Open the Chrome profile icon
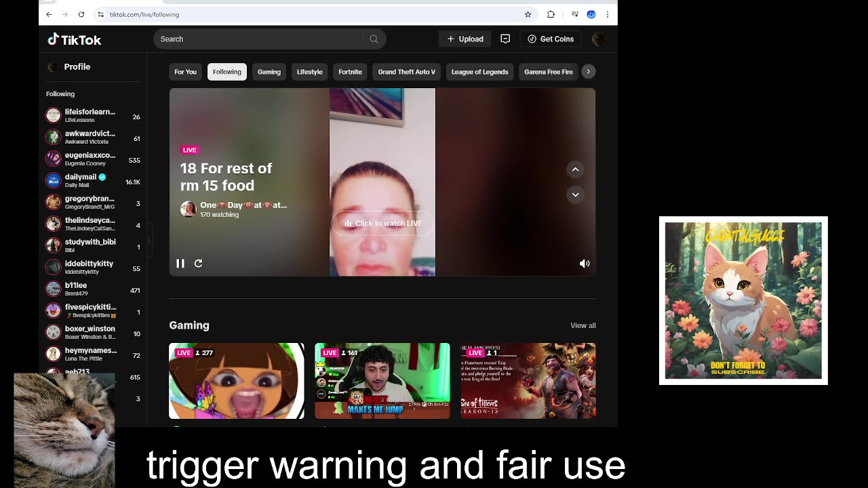This screenshot has width=868, height=488. coord(591,14)
